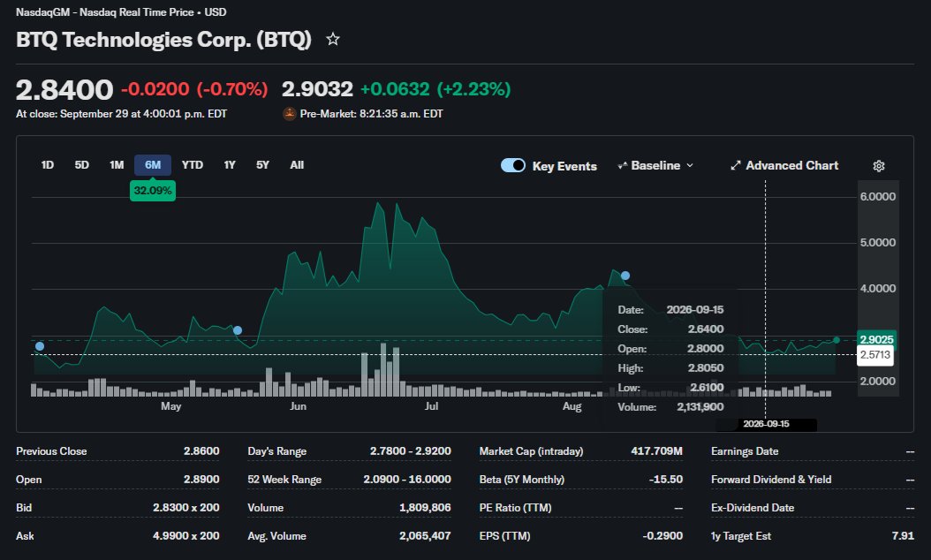Click the Forward Dividend & Yield label

pyautogui.click(x=771, y=480)
